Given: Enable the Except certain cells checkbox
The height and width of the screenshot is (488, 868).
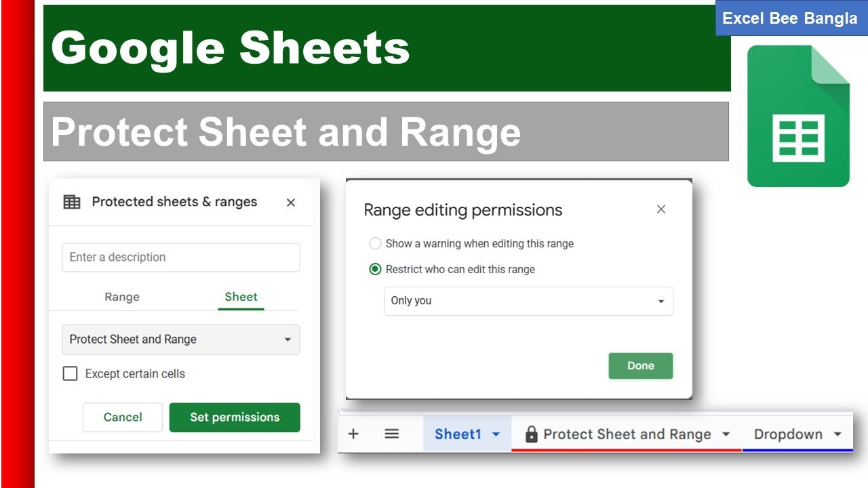Looking at the screenshot, I should [71, 373].
